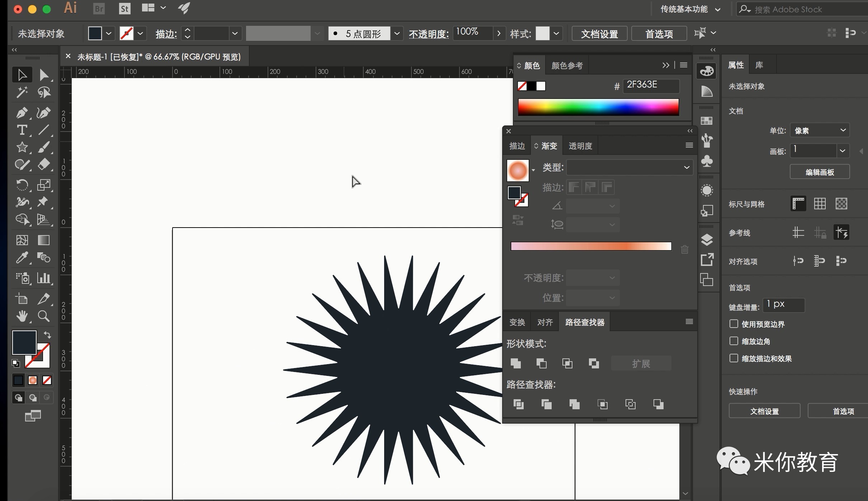Select the Eyedropper tool
This screenshot has width=868, height=501.
pyautogui.click(x=22, y=257)
